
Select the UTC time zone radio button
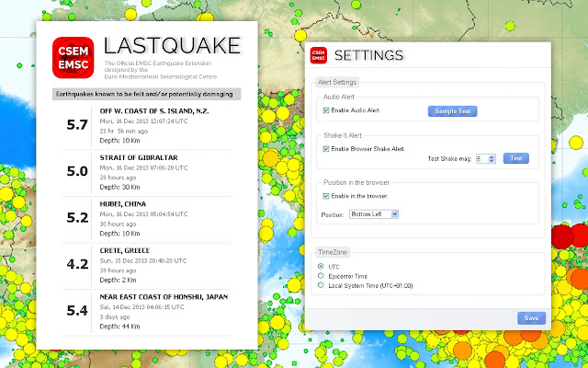[321, 266]
